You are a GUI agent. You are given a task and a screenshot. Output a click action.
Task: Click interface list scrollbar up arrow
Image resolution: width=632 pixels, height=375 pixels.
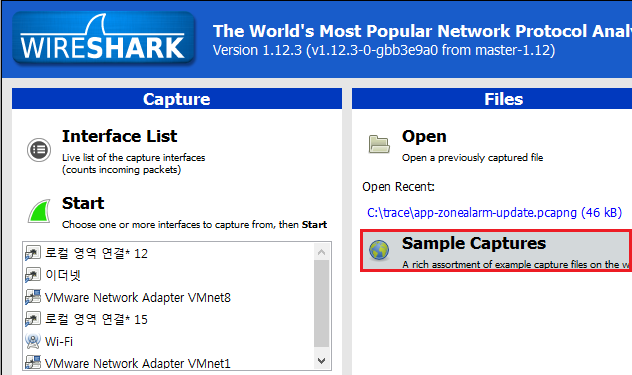[322, 252]
